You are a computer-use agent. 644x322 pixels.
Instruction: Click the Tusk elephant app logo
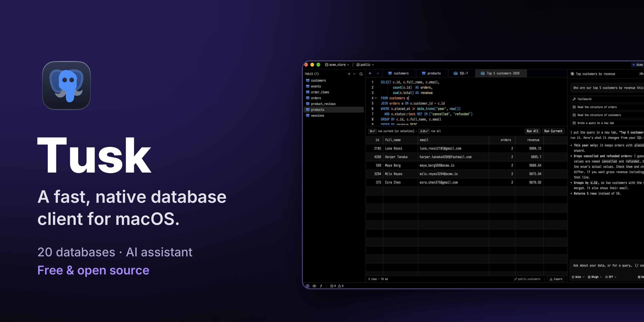66,86
